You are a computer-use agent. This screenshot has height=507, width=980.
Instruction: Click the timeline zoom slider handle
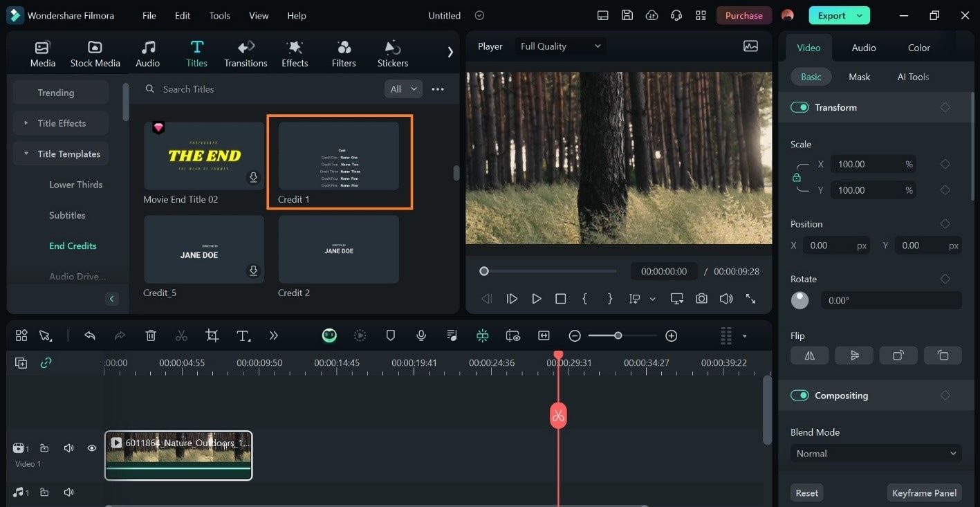(618, 335)
